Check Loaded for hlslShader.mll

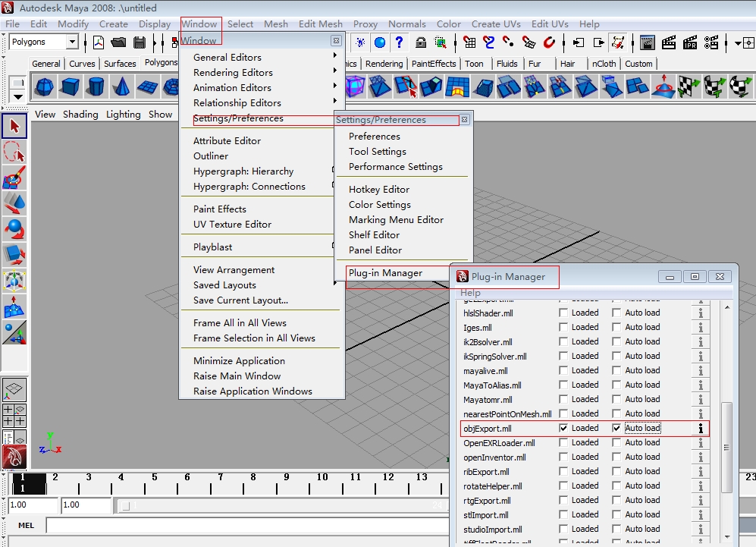click(563, 313)
